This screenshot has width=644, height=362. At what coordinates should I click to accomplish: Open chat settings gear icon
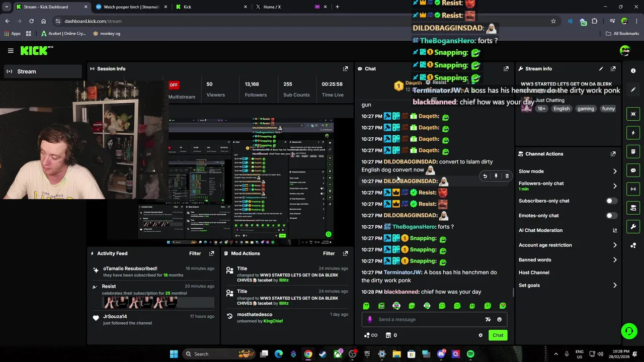point(480,335)
